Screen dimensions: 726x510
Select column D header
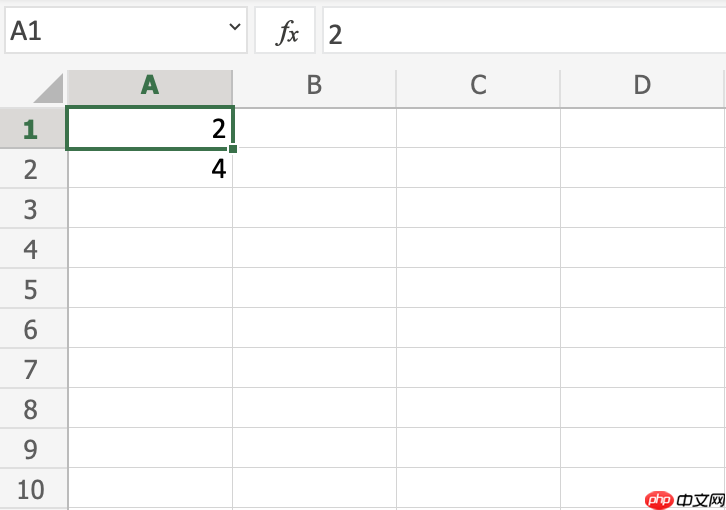pos(642,86)
